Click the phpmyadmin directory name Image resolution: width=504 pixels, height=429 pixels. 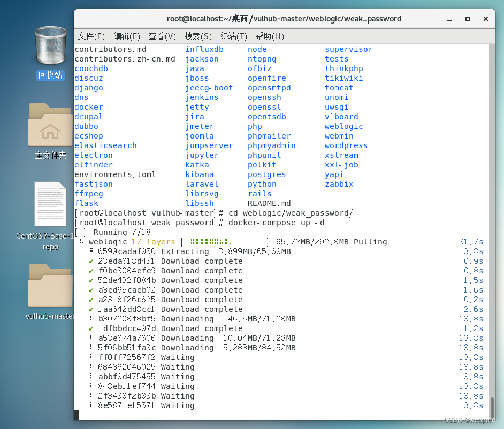click(x=271, y=145)
